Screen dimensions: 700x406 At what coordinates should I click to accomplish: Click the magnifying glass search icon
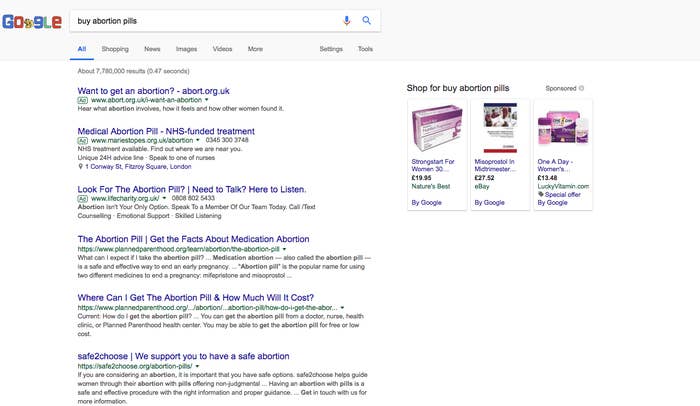click(x=367, y=20)
